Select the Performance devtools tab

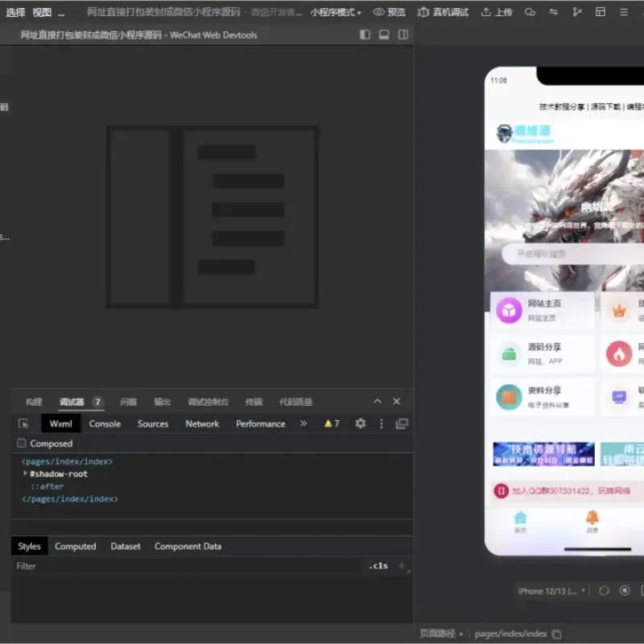(x=260, y=423)
